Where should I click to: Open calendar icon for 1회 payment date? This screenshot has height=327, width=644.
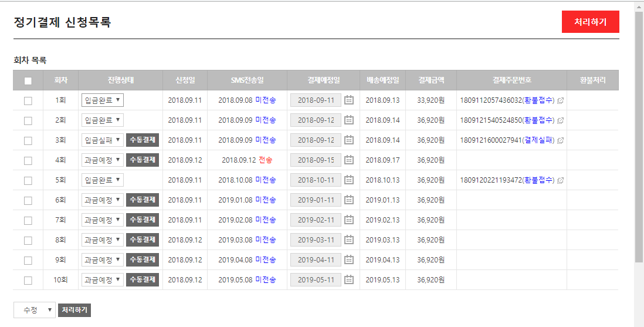point(349,100)
